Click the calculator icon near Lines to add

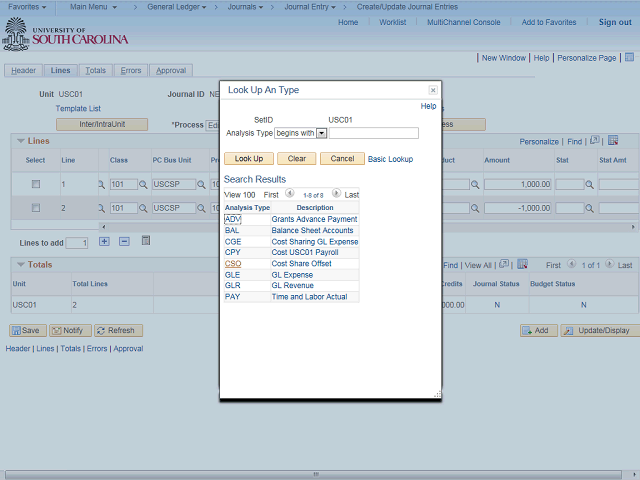[146, 240]
